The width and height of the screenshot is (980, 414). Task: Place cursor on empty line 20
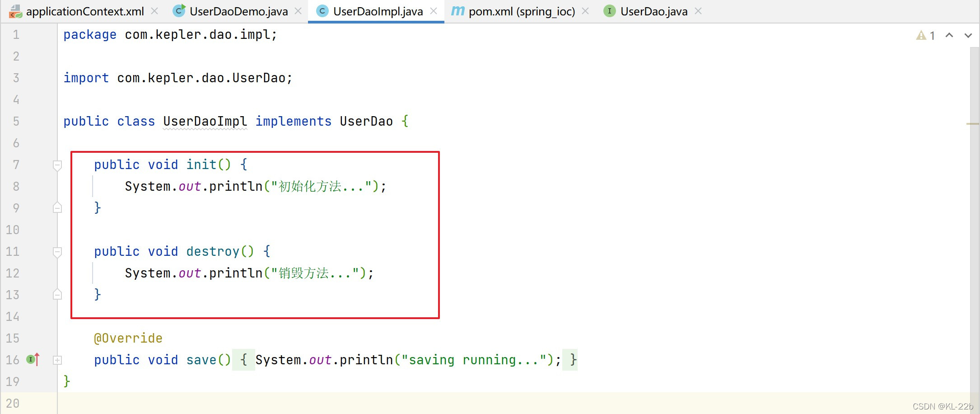[x=513, y=403]
